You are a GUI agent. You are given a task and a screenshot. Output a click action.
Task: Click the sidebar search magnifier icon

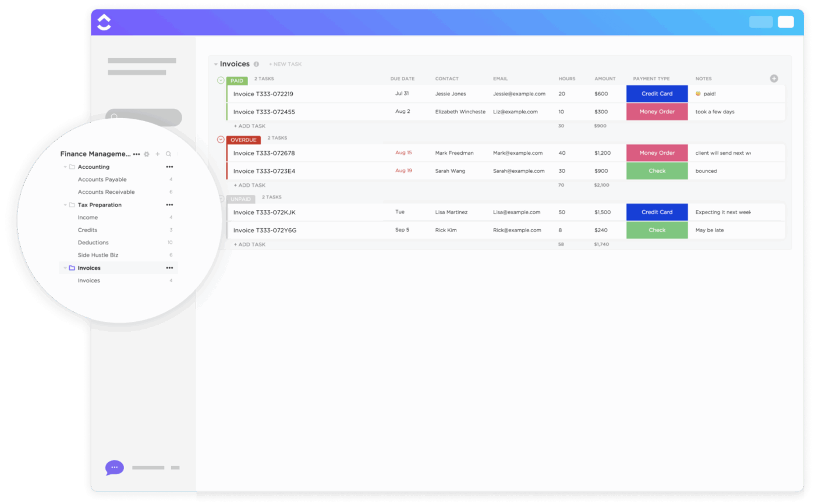pos(169,154)
